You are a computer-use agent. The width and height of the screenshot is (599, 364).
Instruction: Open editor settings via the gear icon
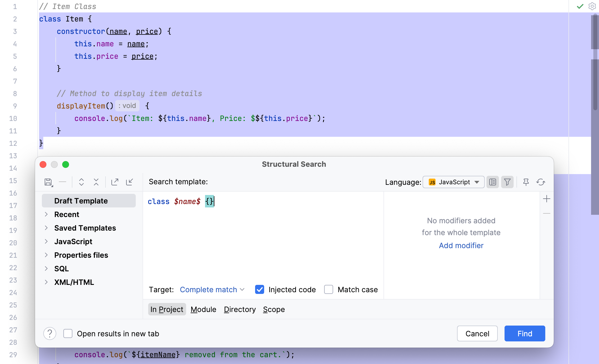(592, 6)
